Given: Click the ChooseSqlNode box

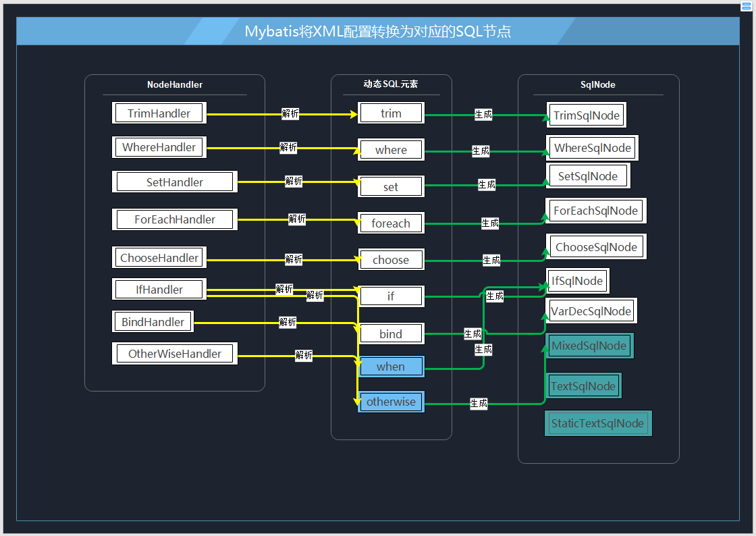Looking at the screenshot, I should click(596, 247).
